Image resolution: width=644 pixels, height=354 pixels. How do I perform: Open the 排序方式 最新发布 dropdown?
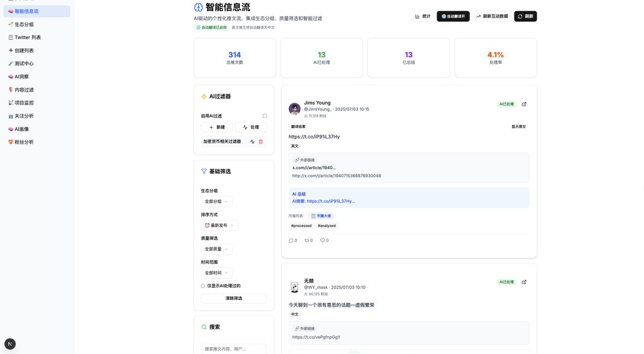coord(219,225)
